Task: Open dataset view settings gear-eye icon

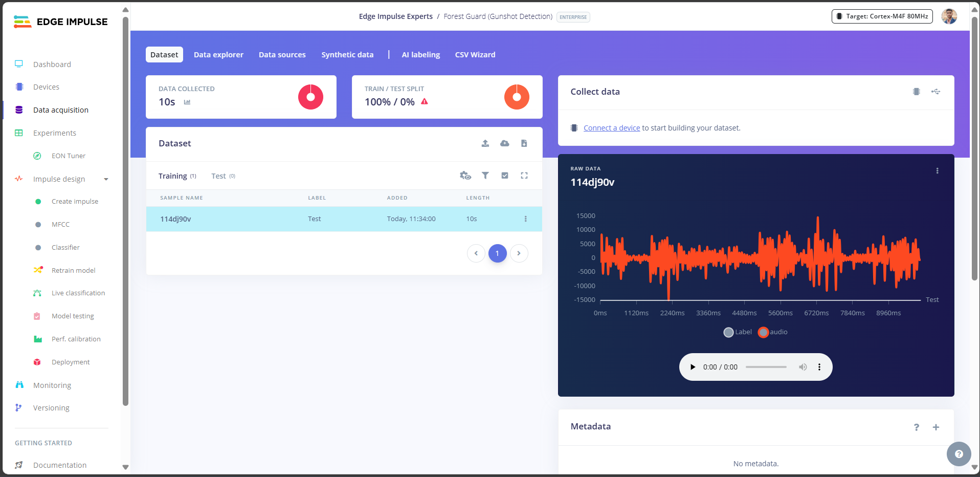Action: (x=465, y=176)
